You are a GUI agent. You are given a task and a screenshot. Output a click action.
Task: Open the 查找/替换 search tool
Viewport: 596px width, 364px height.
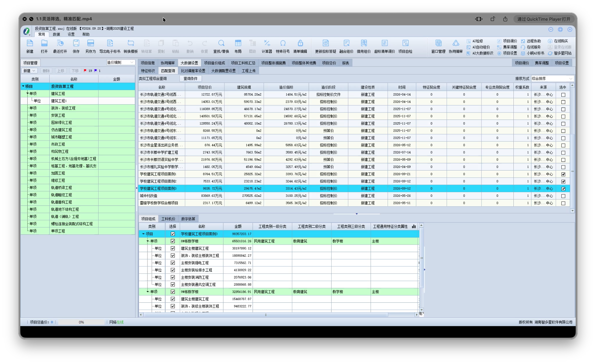(x=221, y=46)
